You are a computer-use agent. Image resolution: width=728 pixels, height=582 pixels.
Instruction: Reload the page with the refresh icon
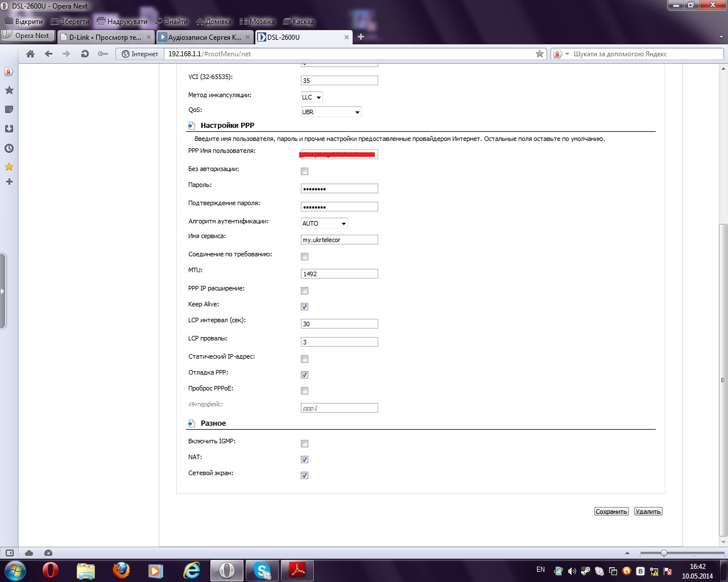click(85, 54)
